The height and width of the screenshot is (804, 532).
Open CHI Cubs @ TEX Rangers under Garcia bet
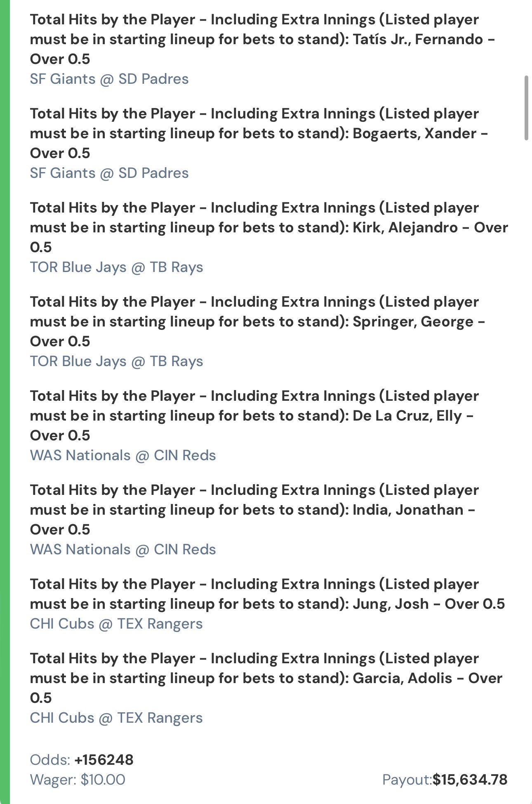pos(116,718)
